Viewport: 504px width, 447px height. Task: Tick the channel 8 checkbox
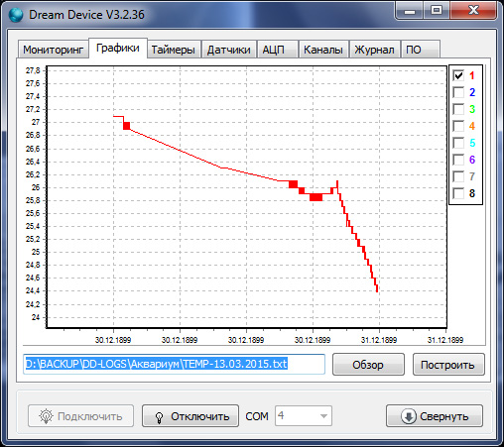pyautogui.click(x=458, y=193)
